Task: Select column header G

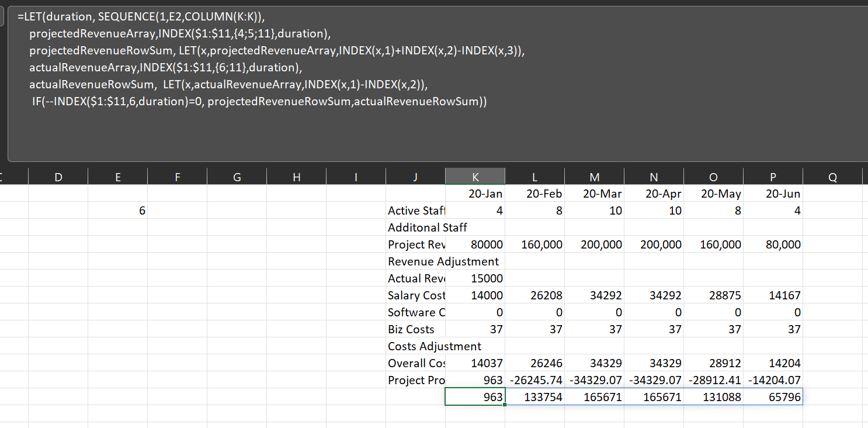Action: click(237, 177)
